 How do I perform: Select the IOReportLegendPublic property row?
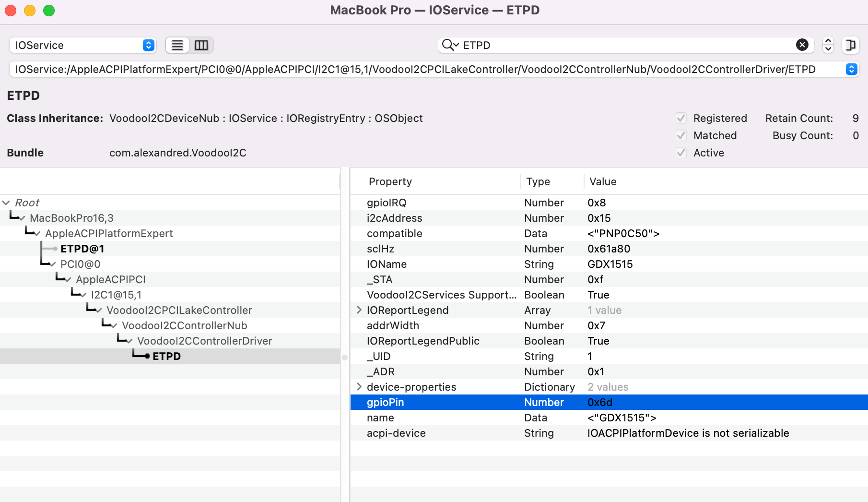[609, 341]
